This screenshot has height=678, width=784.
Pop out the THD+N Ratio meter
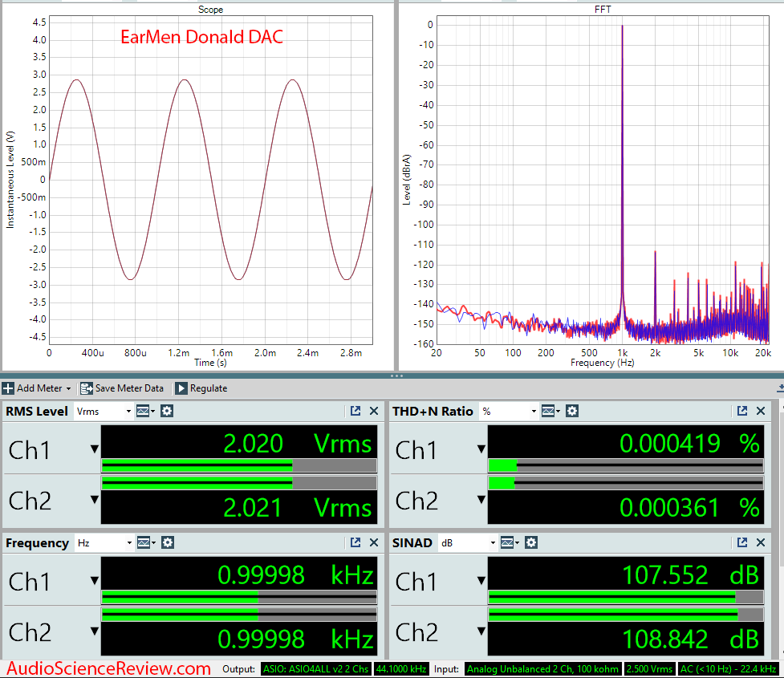(x=742, y=411)
